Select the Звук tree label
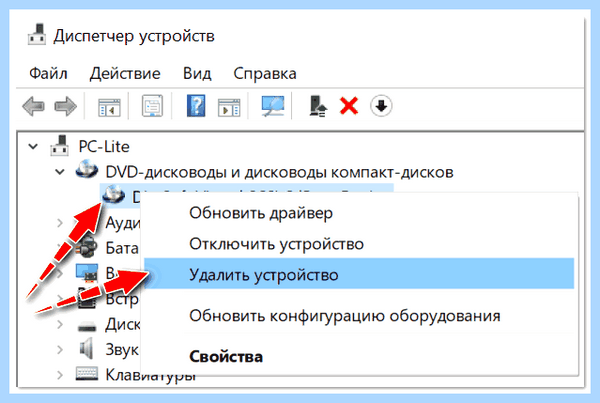The width and height of the screenshot is (600, 403). pyautogui.click(x=122, y=350)
